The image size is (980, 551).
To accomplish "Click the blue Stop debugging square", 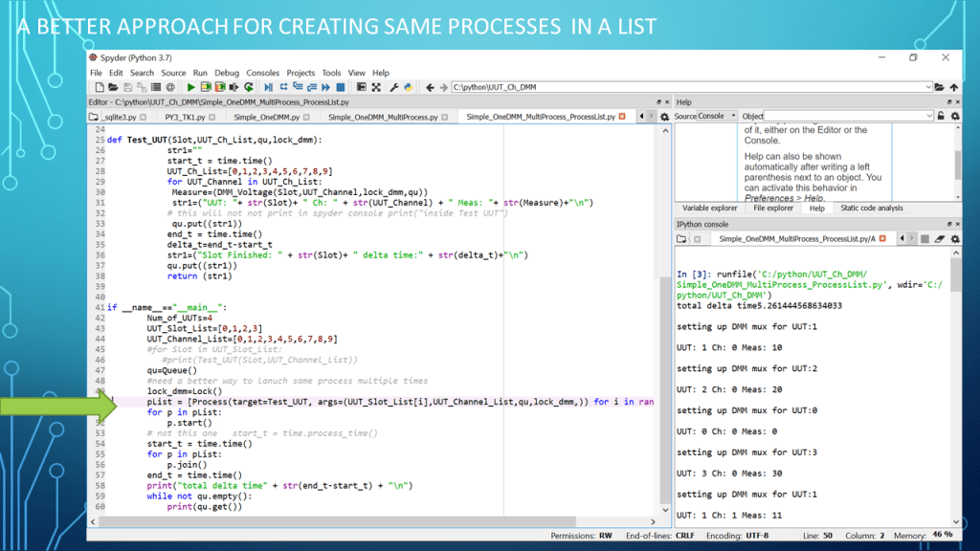I will [x=340, y=87].
